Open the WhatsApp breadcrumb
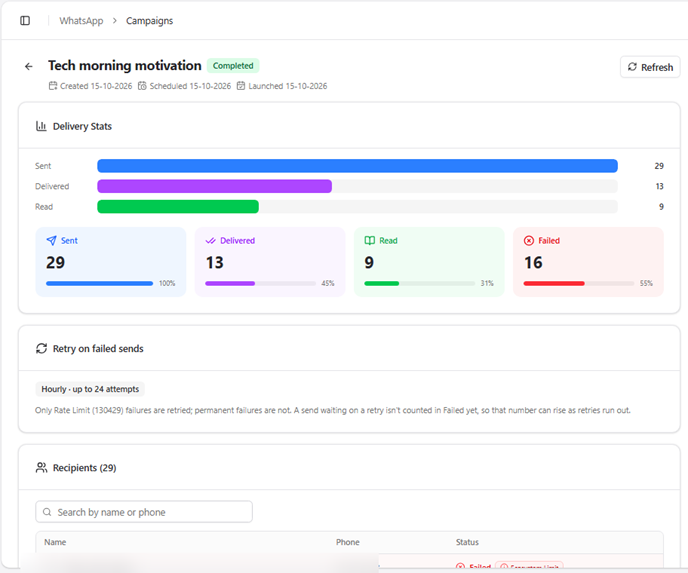The height and width of the screenshot is (573, 688). (x=81, y=21)
